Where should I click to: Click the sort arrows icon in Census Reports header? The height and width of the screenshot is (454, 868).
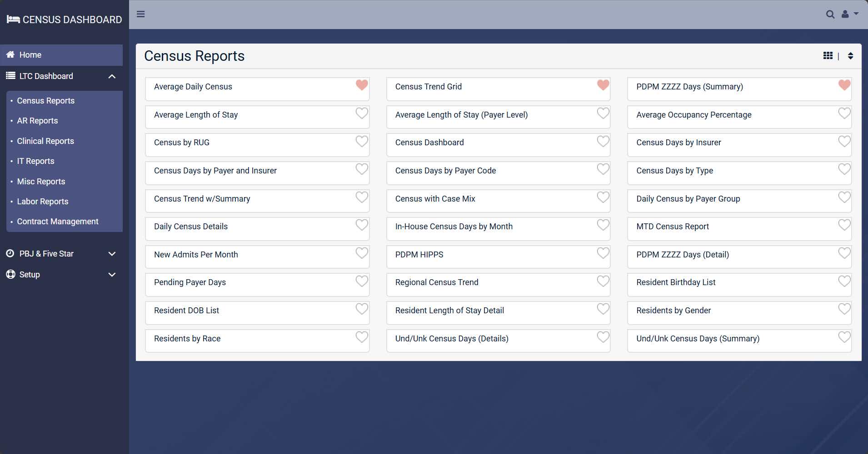coord(850,56)
